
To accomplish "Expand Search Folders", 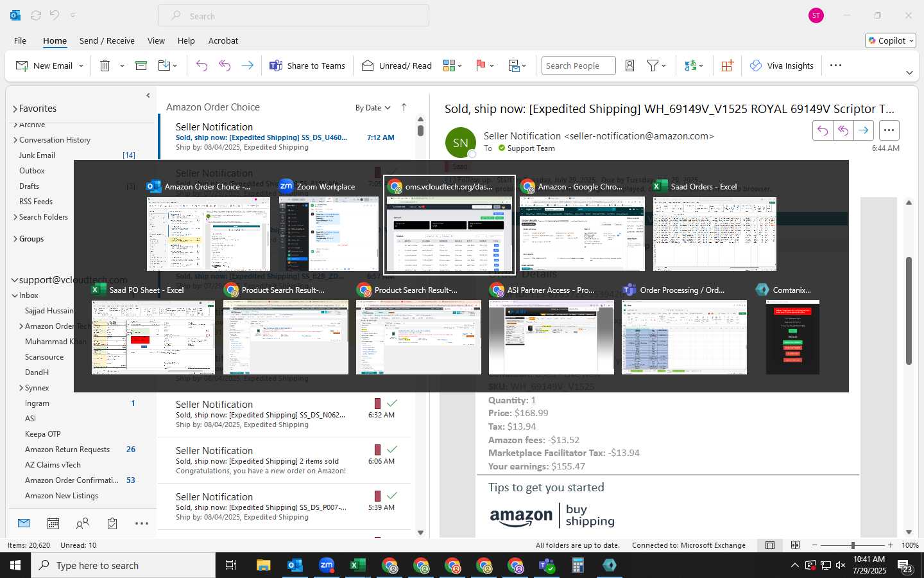I will click(15, 217).
